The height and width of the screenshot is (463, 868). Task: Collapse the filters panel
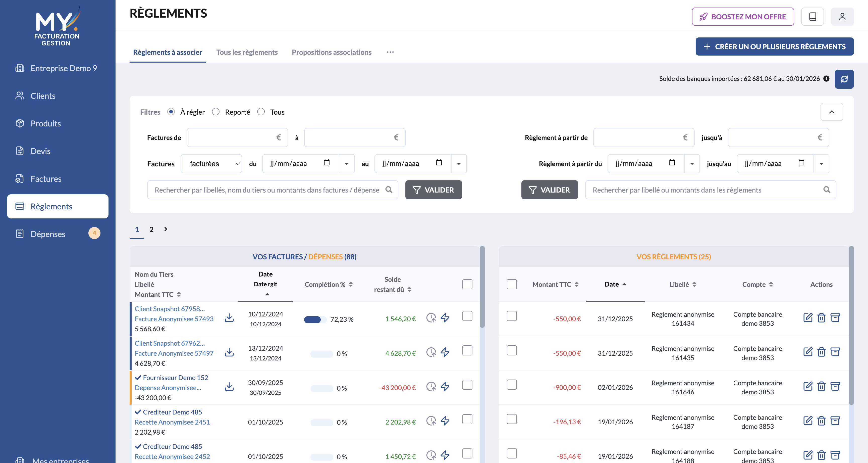pyautogui.click(x=832, y=112)
